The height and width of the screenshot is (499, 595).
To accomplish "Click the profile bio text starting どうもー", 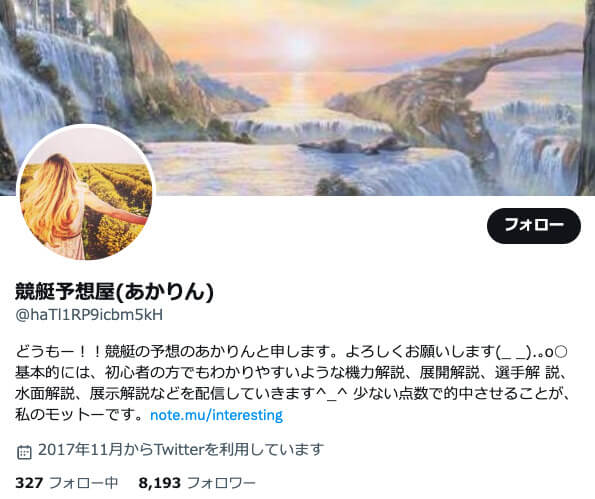I will (292, 383).
